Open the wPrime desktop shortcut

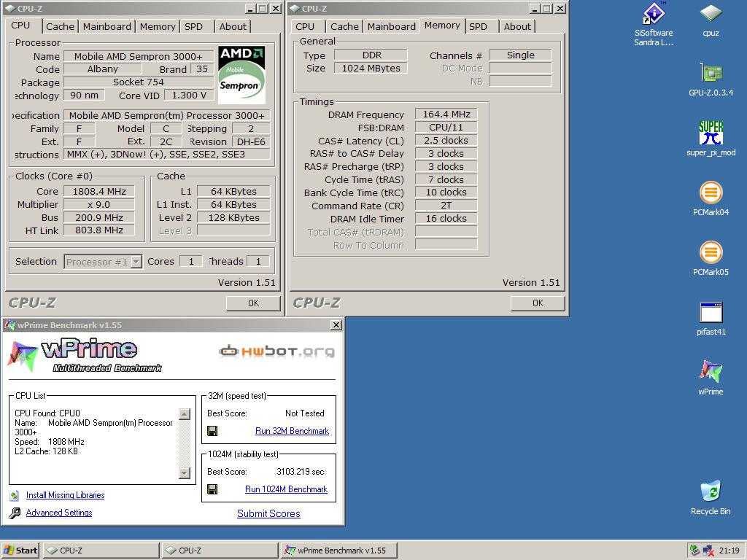(x=711, y=378)
